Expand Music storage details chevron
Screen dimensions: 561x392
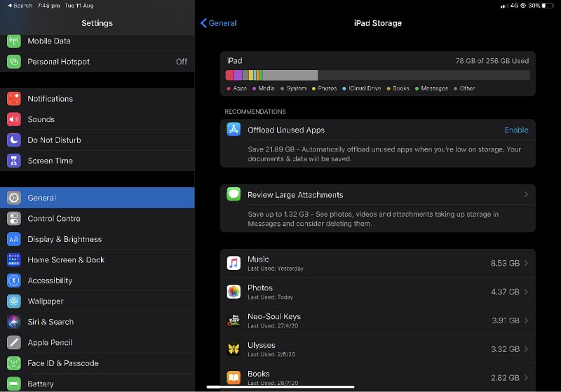[x=526, y=263]
